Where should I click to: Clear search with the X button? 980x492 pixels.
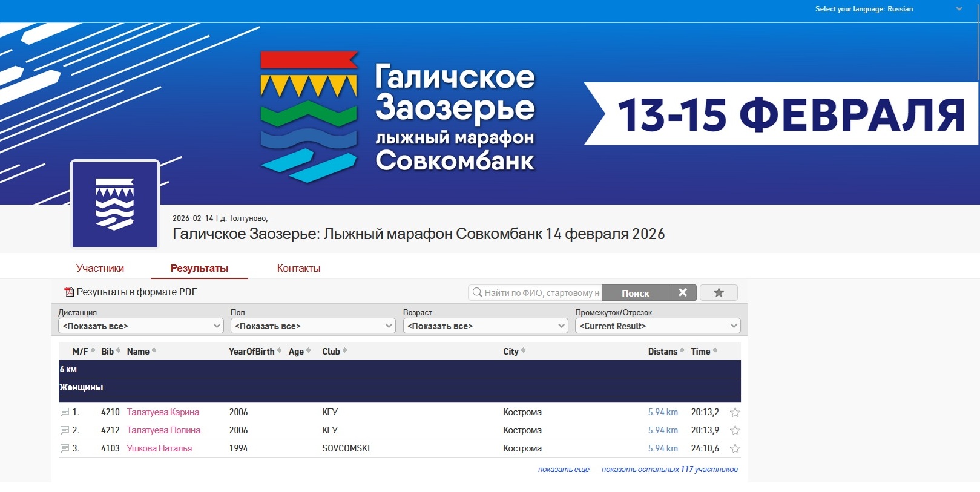[683, 293]
